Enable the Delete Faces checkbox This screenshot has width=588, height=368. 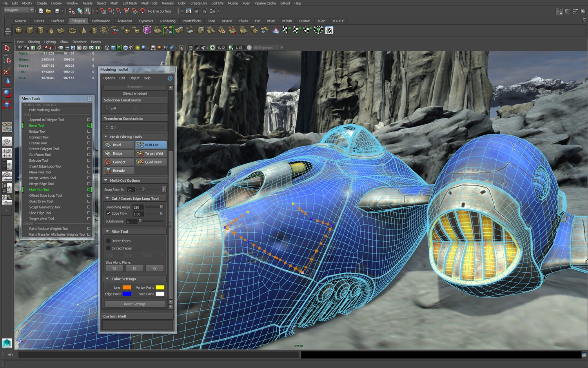(109, 241)
